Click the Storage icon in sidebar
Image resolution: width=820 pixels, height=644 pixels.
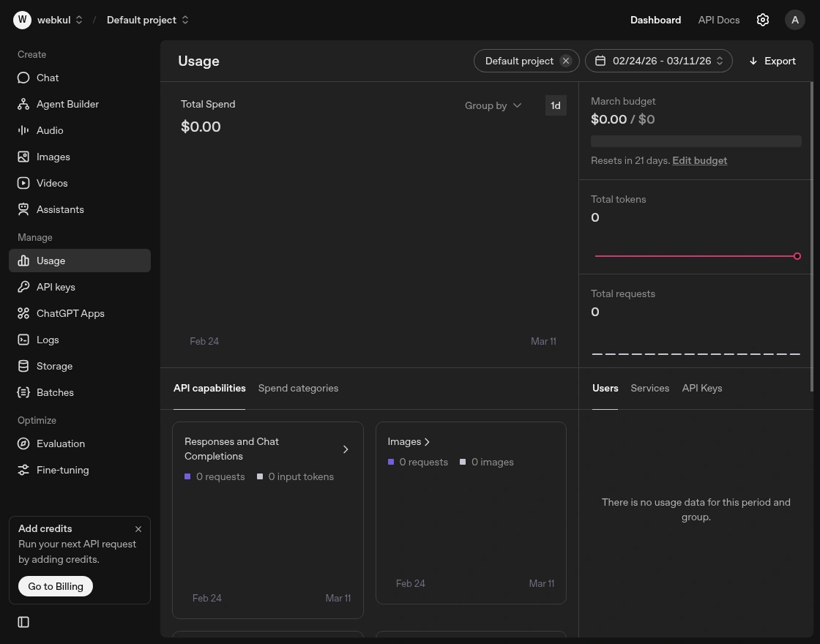click(x=23, y=366)
